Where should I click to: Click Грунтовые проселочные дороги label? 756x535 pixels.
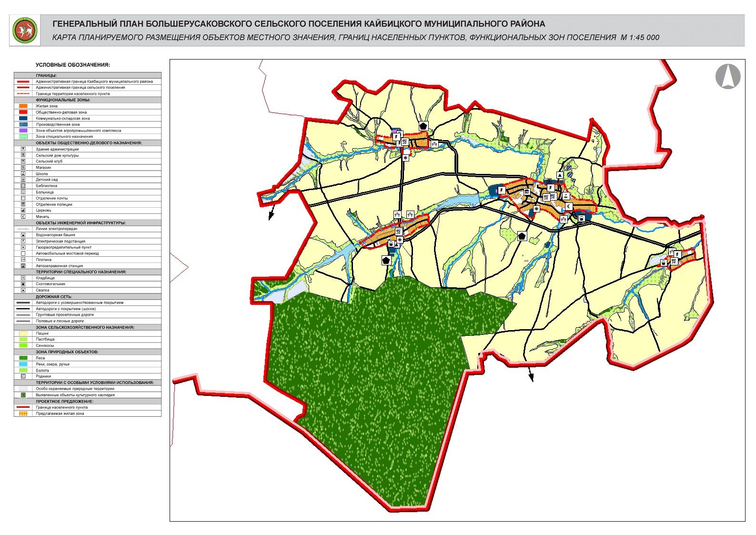tap(65, 315)
